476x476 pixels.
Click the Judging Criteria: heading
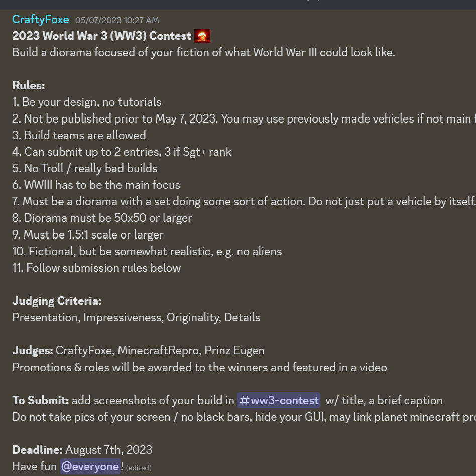[57, 301]
